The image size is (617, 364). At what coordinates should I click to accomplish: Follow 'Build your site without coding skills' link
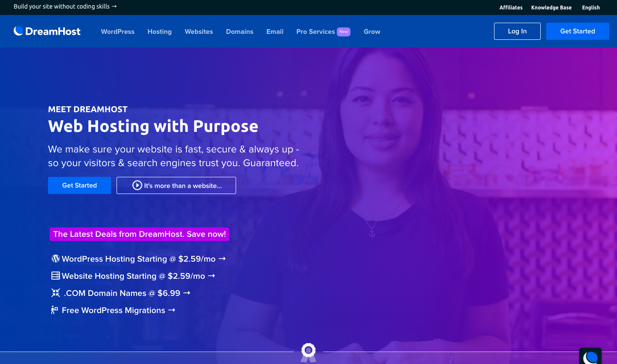pyautogui.click(x=65, y=6)
